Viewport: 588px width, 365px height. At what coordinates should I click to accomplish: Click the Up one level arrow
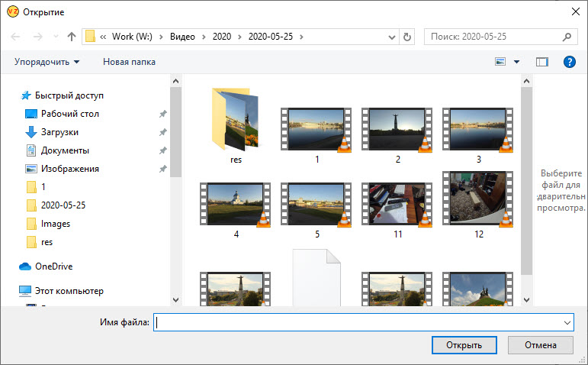[72, 37]
